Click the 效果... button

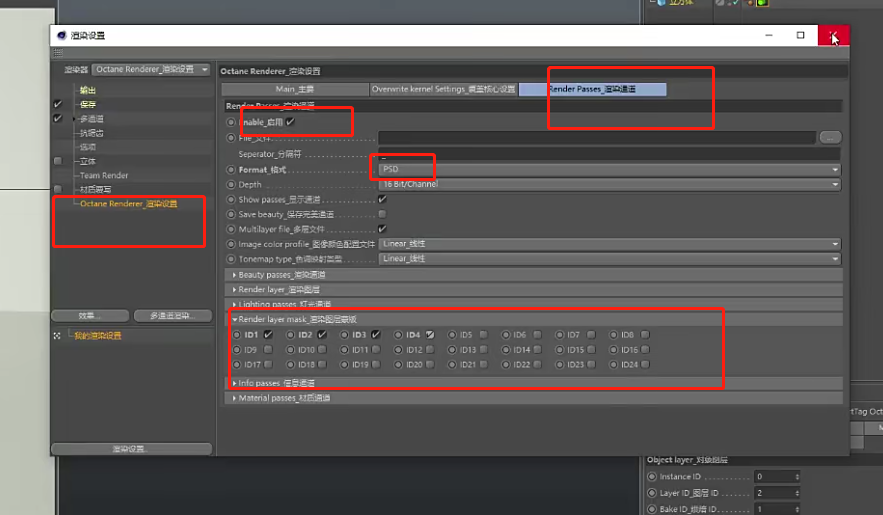point(90,316)
